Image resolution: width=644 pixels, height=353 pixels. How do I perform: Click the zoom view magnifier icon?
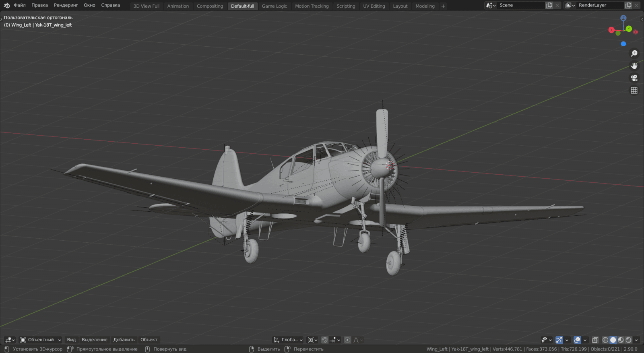[x=634, y=54]
